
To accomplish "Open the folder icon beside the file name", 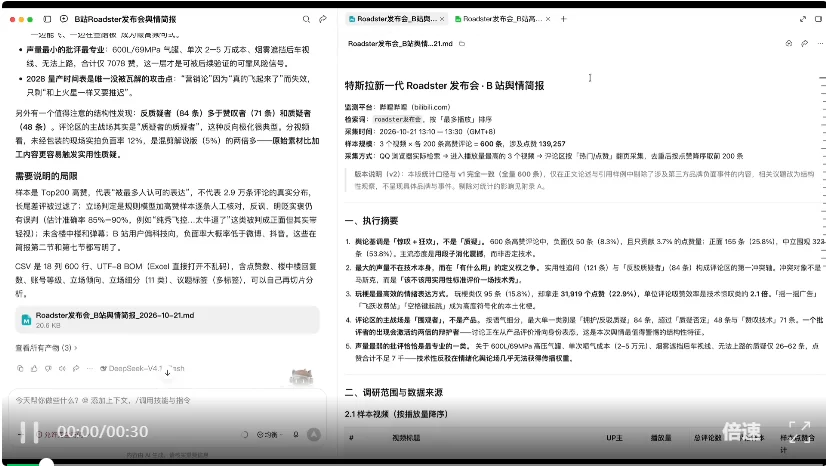I will [462, 44].
